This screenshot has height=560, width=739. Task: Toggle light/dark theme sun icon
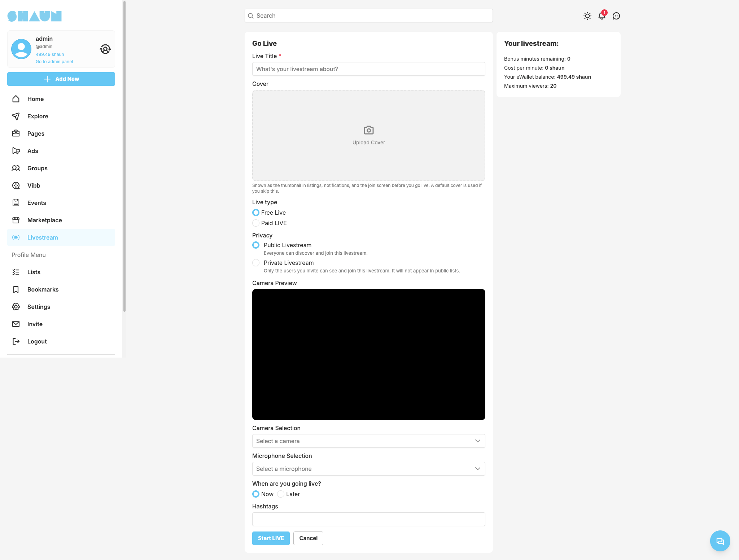587,16
